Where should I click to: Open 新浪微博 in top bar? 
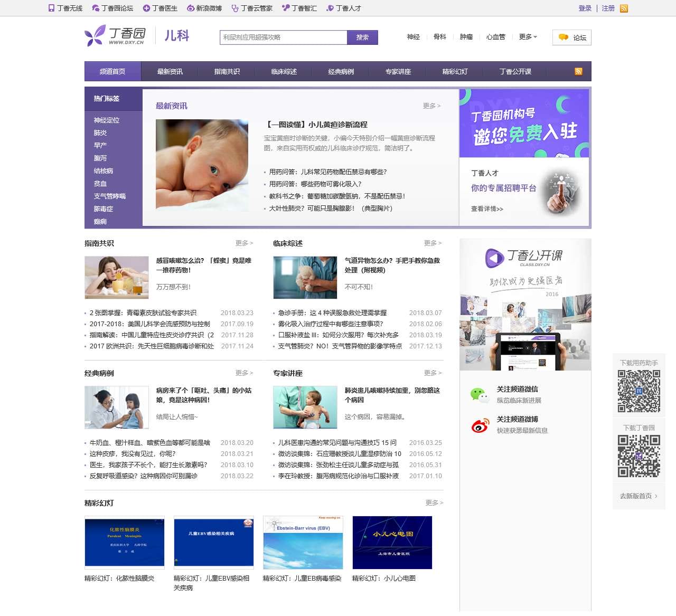click(x=204, y=8)
